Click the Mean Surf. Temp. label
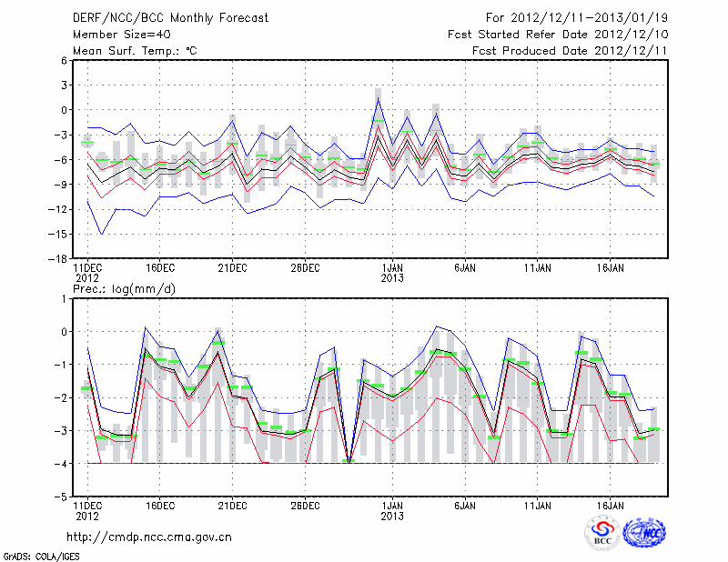 tap(134, 51)
